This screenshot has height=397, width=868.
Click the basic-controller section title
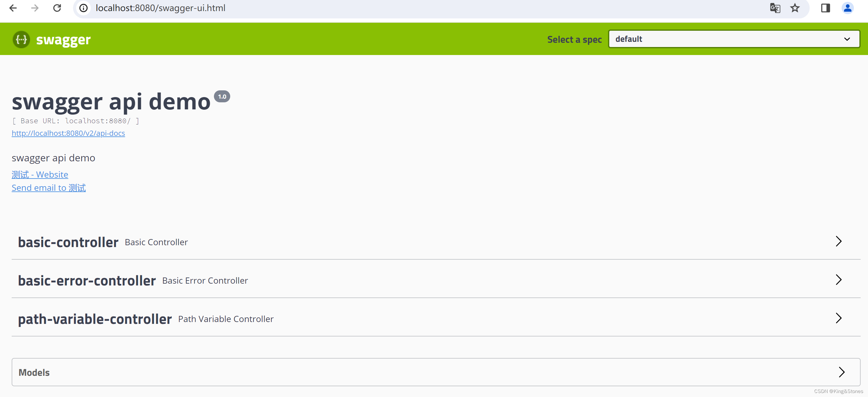point(68,242)
